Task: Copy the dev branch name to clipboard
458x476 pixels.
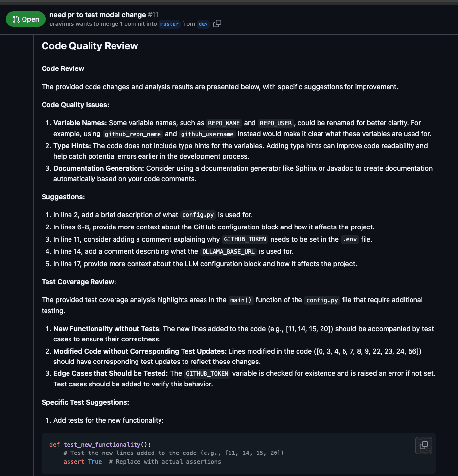Action: 217,23
